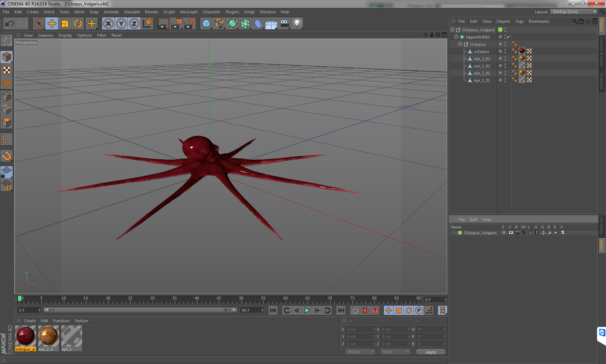Open viewport Cameras menu
Image resolution: width=606 pixels, height=364 pixels.
45,35
